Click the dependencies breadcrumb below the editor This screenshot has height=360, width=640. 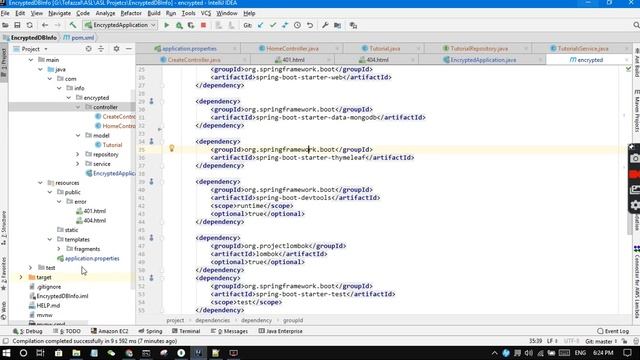[212, 320]
